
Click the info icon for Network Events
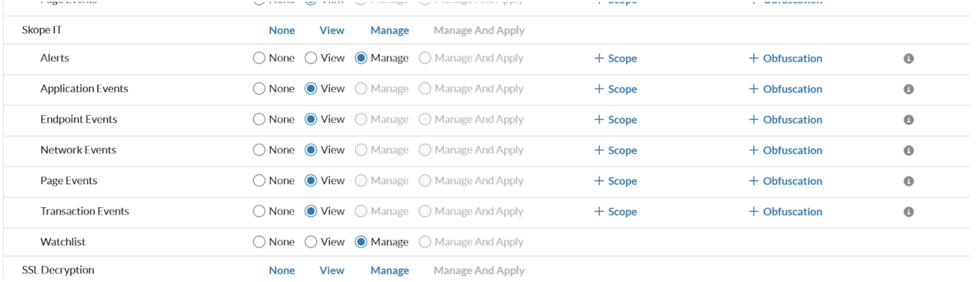(908, 150)
